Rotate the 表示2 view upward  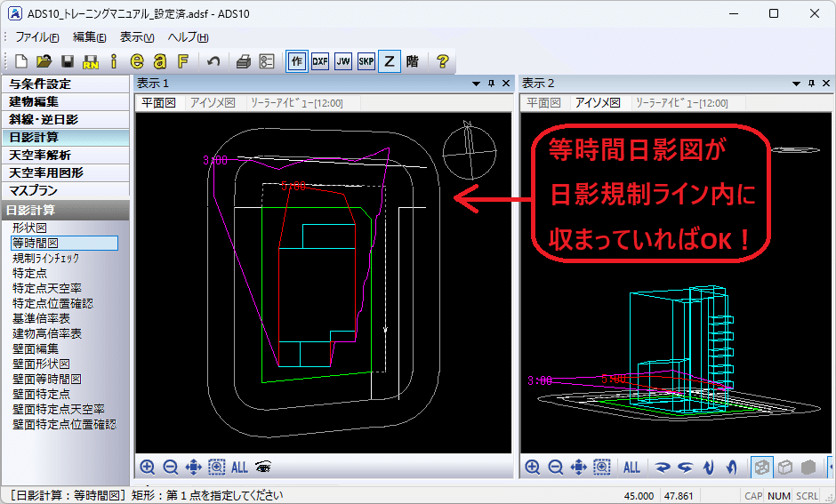pos(709,468)
